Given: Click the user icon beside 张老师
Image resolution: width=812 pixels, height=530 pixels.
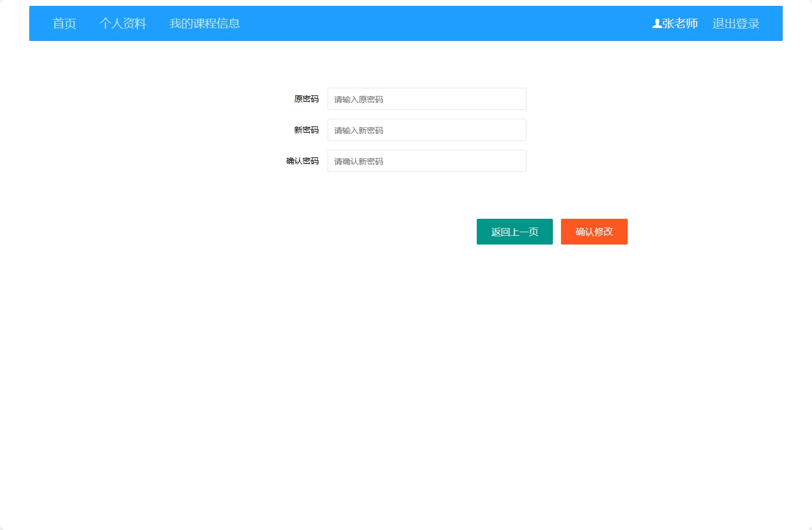Looking at the screenshot, I should [x=657, y=23].
